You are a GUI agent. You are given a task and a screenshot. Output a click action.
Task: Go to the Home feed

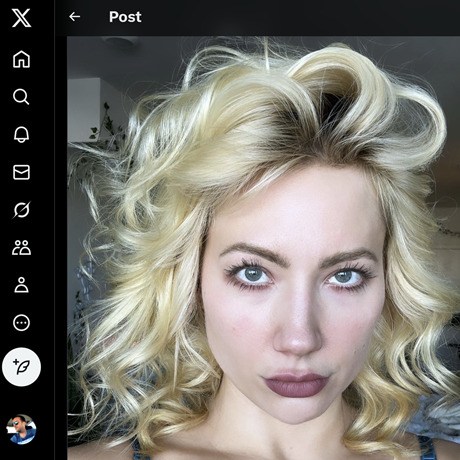[21, 59]
